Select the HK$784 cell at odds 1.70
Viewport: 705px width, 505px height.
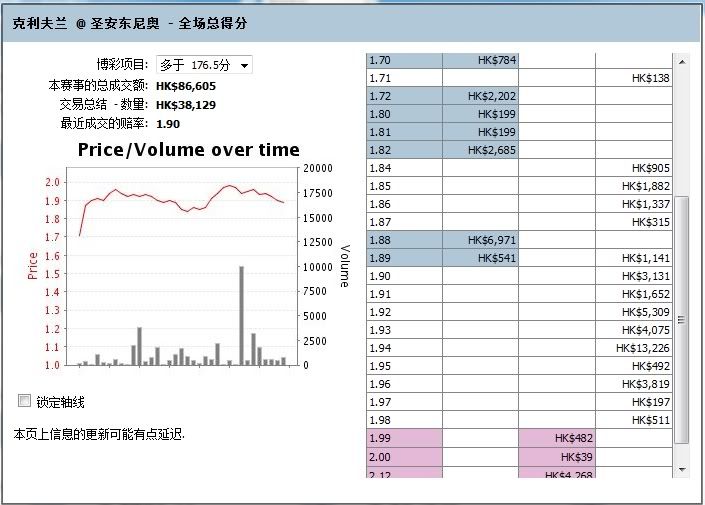[480, 60]
